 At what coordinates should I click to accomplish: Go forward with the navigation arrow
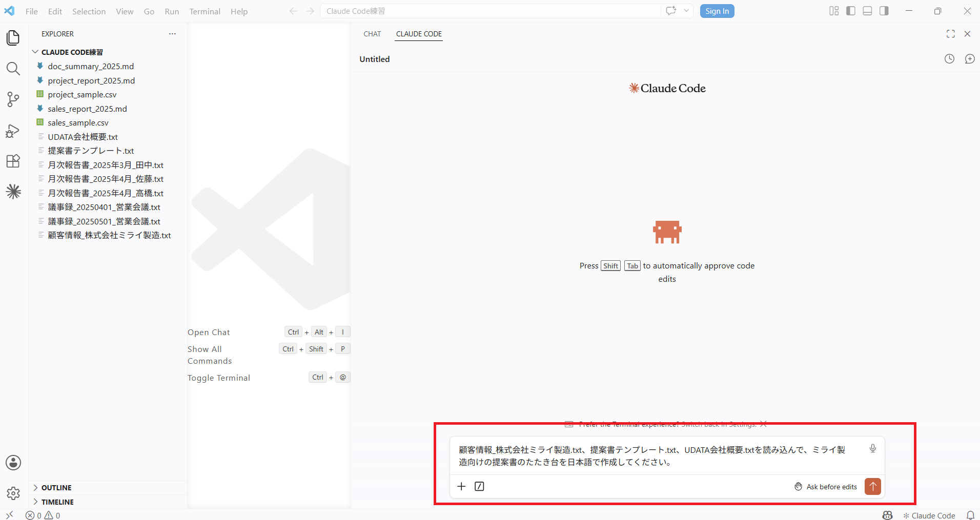click(310, 11)
